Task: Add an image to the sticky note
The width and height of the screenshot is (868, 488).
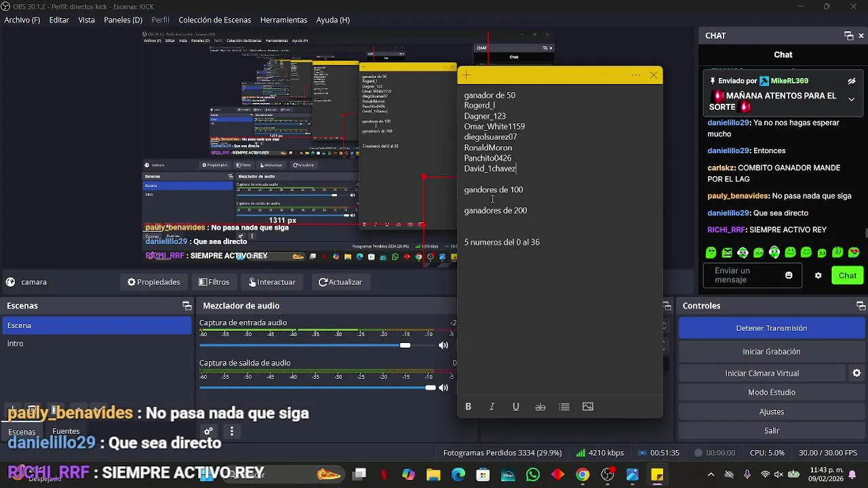Action: tap(588, 407)
